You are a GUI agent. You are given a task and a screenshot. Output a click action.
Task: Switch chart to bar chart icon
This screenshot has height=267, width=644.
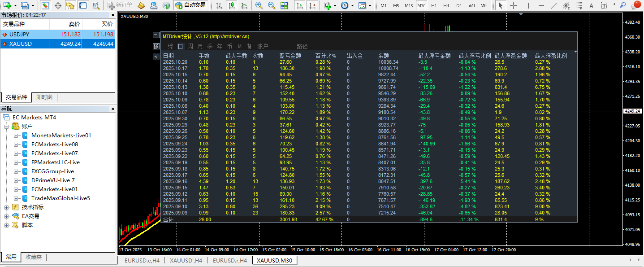coord(219,5)
